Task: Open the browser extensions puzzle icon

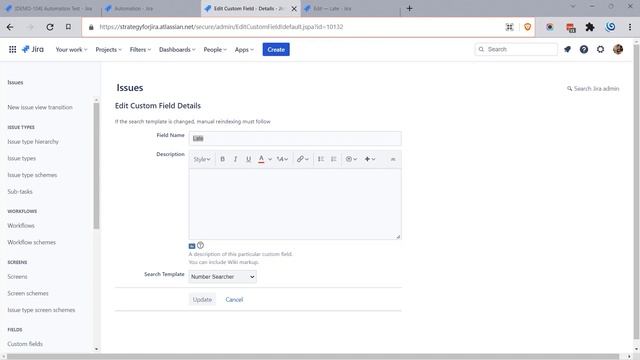Action: click(x=590, y=27)
